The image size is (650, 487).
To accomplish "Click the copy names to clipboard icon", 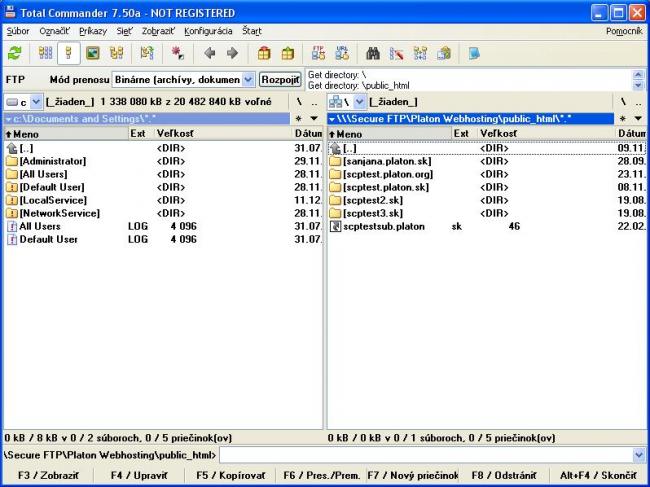I will point(444,53).
